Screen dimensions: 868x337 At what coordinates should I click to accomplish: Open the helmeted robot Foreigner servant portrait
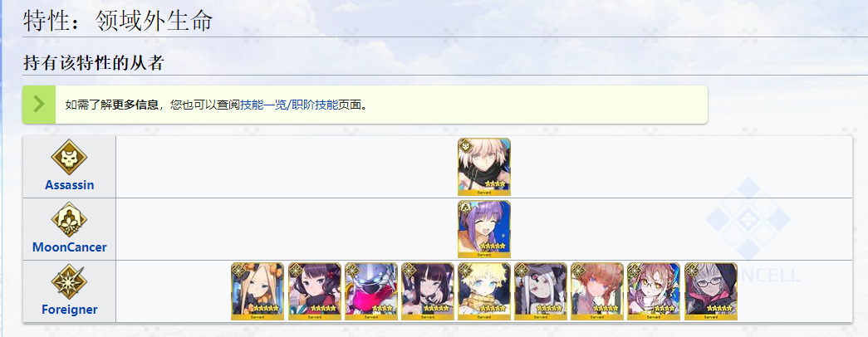point(371,291)
